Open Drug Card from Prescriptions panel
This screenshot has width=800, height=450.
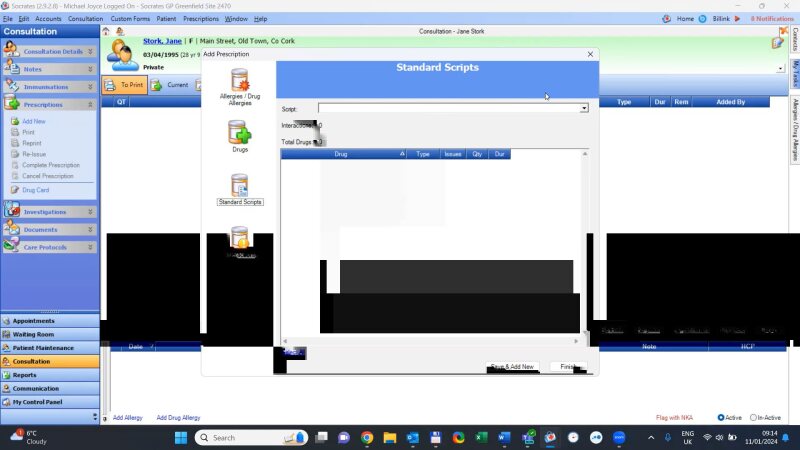click(35, 189)
